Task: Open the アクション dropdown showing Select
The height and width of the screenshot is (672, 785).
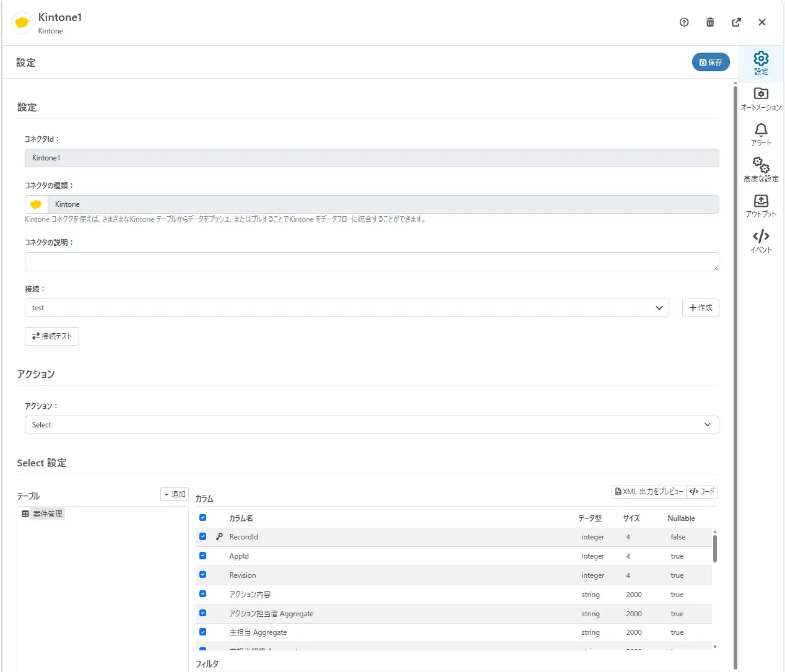Action: point(371,425)
